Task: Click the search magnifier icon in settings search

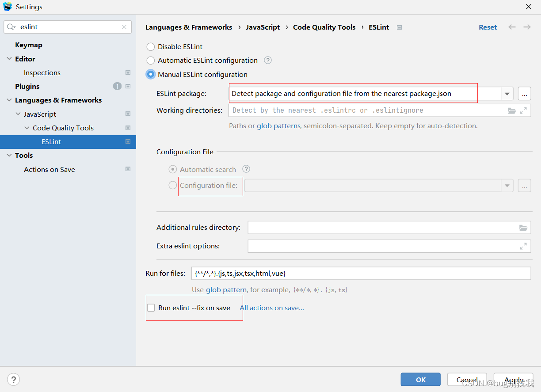Action: tap(11, 27)
